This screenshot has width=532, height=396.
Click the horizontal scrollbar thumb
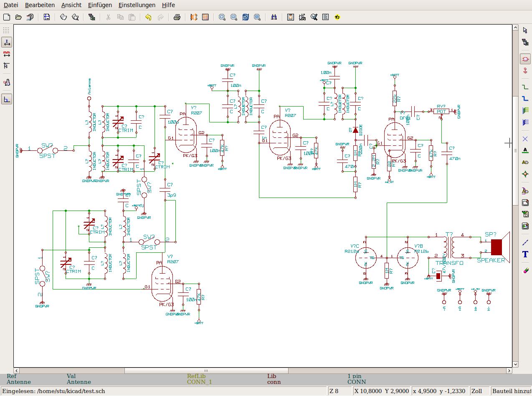tap(206, 371)
